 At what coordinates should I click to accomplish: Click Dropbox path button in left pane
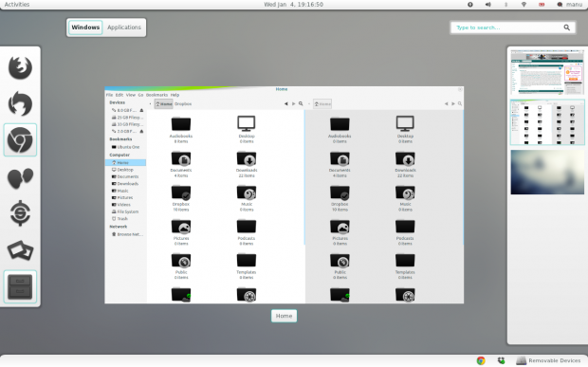(x=183, y=103)
